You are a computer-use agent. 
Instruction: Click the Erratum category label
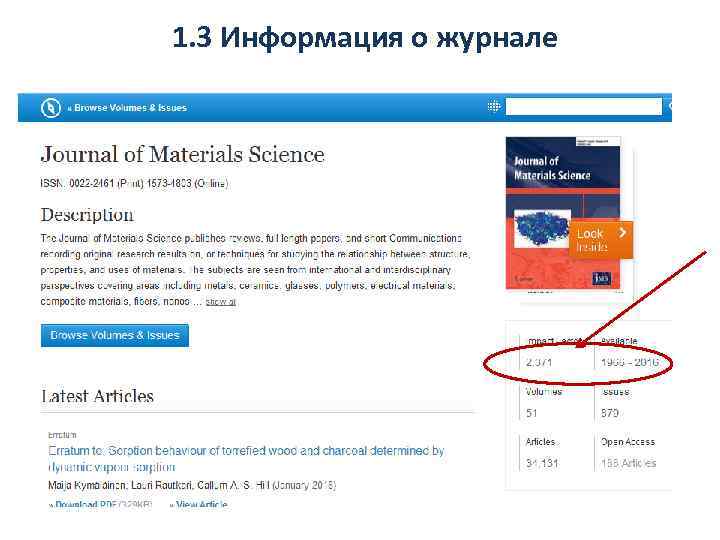(62, 434)
